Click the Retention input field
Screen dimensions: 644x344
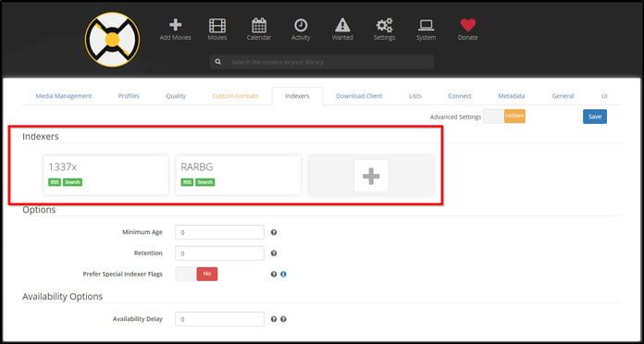(219, 253)
